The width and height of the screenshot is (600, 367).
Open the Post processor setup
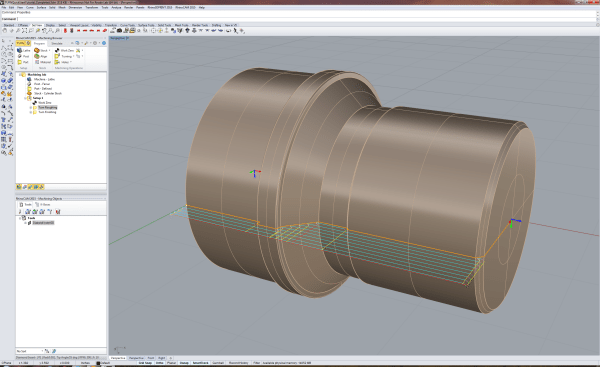coord(24,56)
